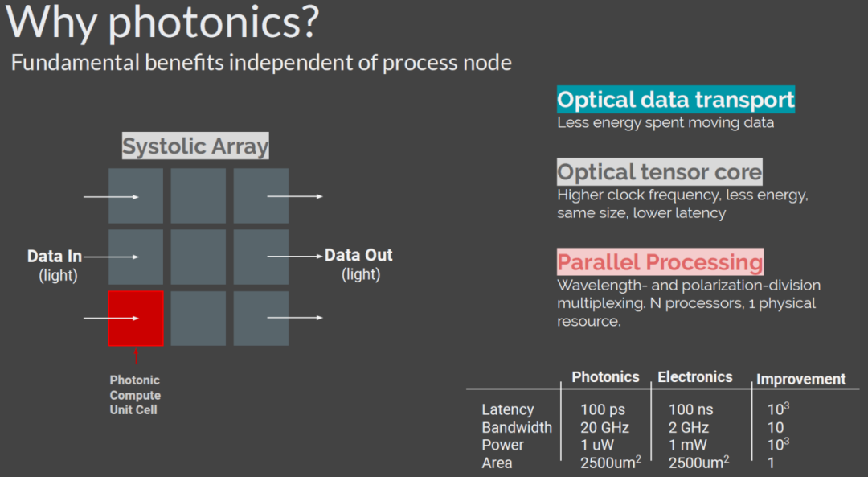Click the top-right gray cell of the array
Image resolution: width=868 pixels, height=477 pixels.
pos(260,195)
